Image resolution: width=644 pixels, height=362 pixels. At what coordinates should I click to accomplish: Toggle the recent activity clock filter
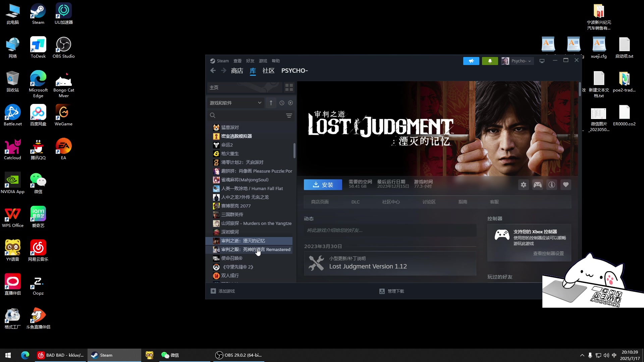(282, 103)
